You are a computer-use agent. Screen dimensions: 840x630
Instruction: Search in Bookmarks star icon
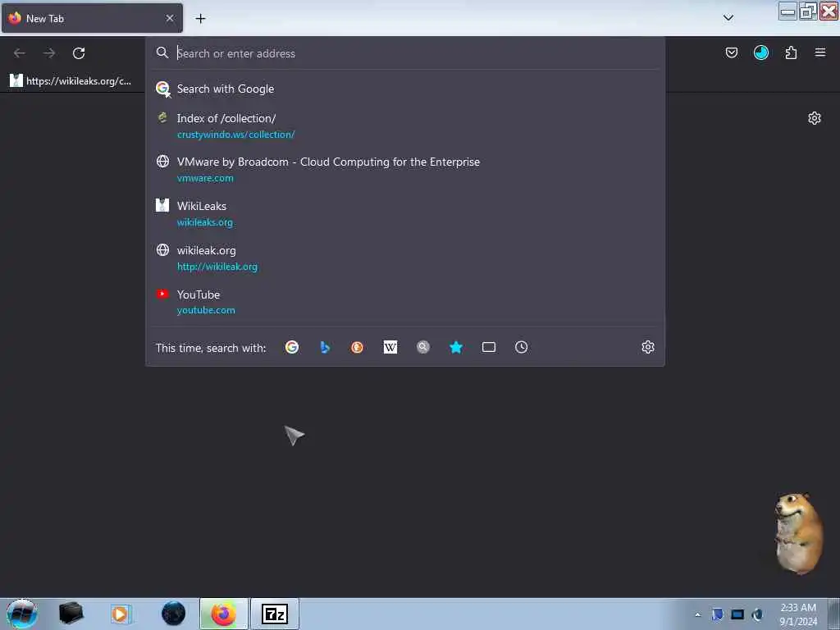point(456,347)
